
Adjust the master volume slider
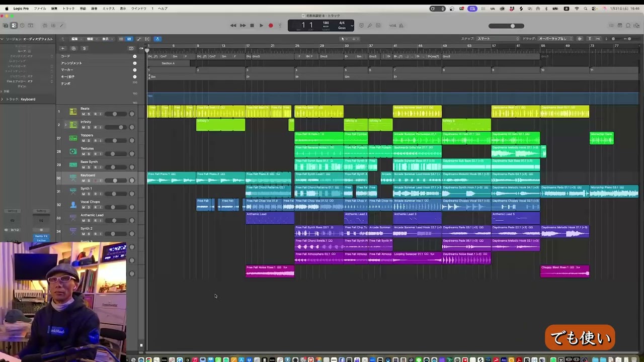click(x=506, y=26)
